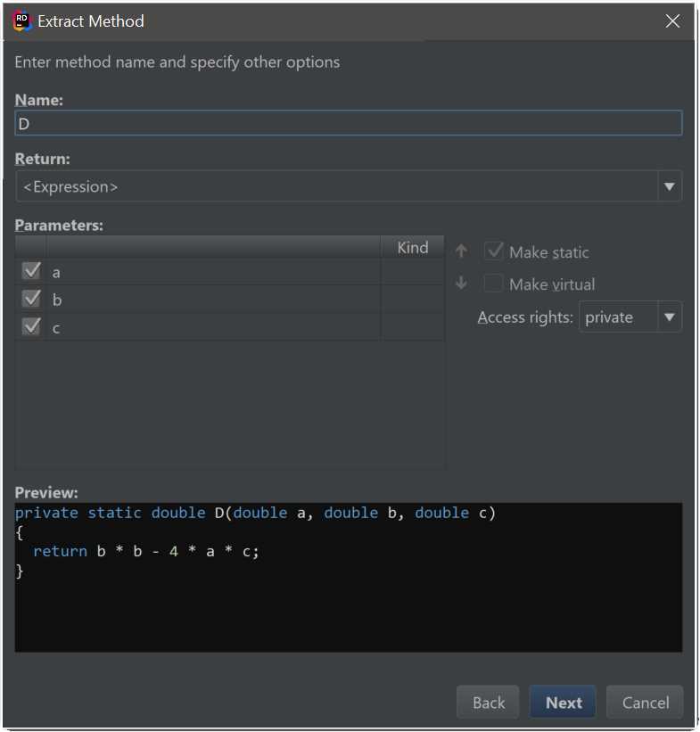
Task: Uncheck parameter c checkbox
Action: click(31, 327)
